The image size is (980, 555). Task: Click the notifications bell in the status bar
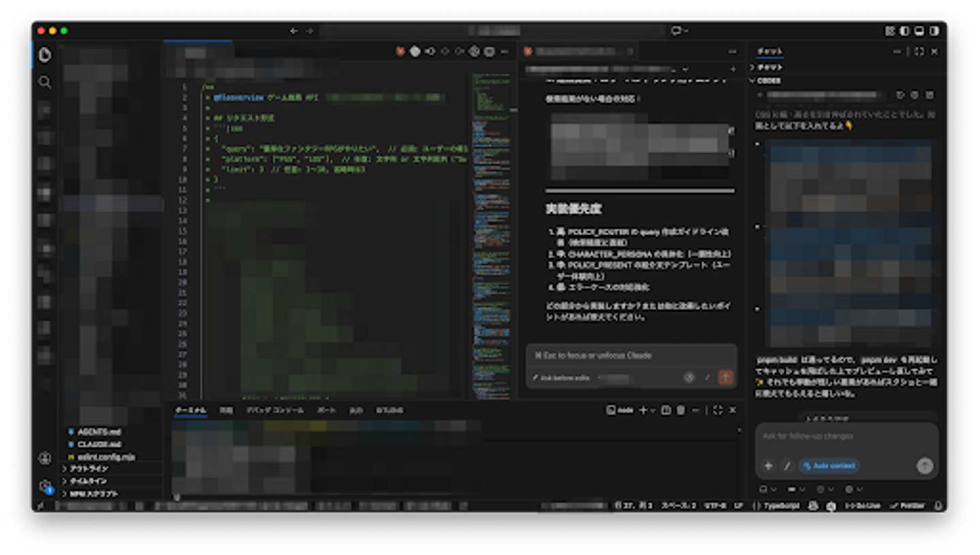coord(938,506)
